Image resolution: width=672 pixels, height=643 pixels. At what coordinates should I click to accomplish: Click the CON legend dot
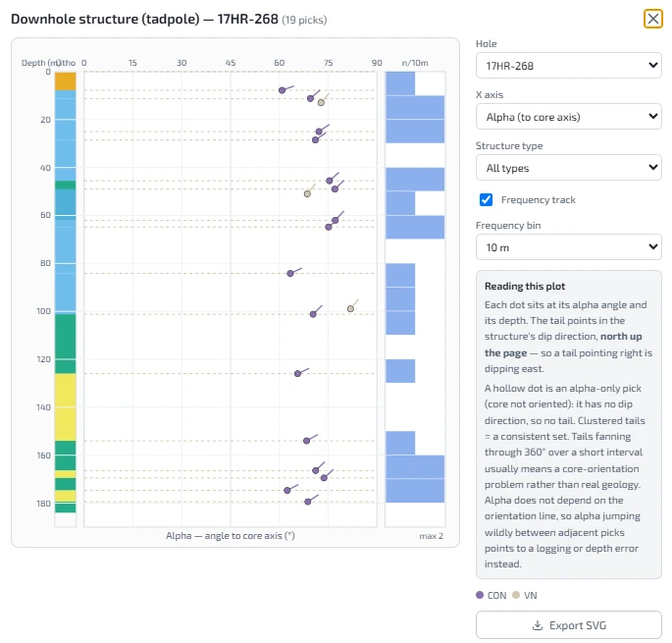[480, 595]
